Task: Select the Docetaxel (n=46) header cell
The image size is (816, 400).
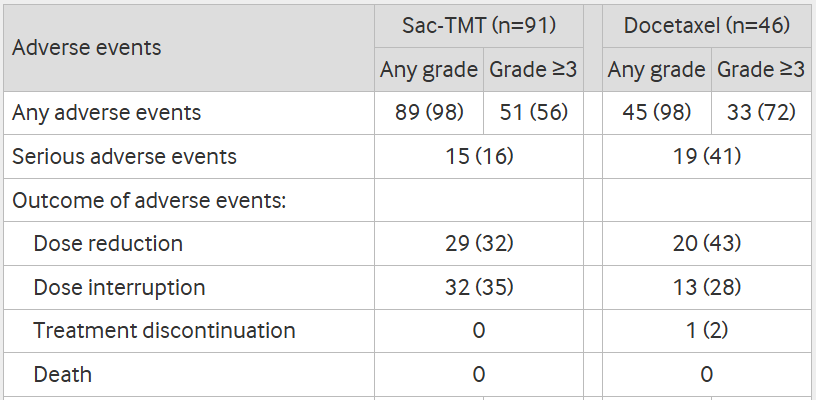Action: point(706,25)
